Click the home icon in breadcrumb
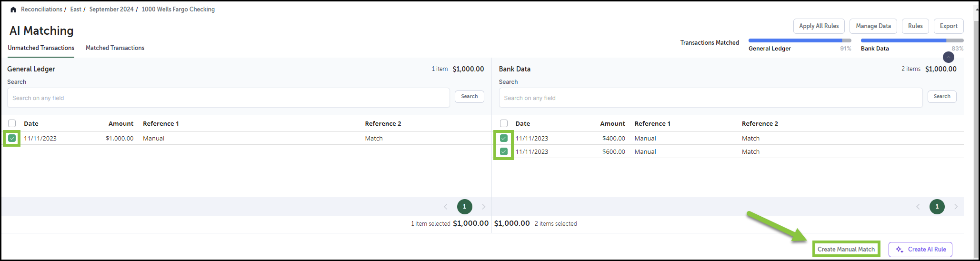 13,10
